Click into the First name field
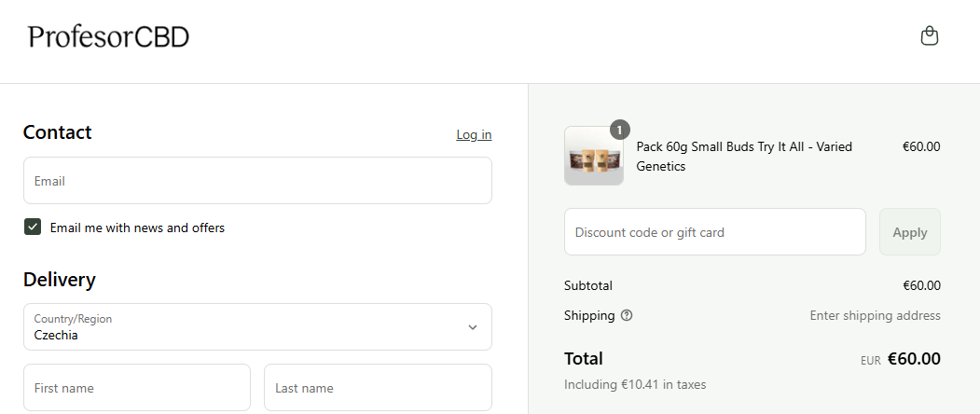 [137, 388]
